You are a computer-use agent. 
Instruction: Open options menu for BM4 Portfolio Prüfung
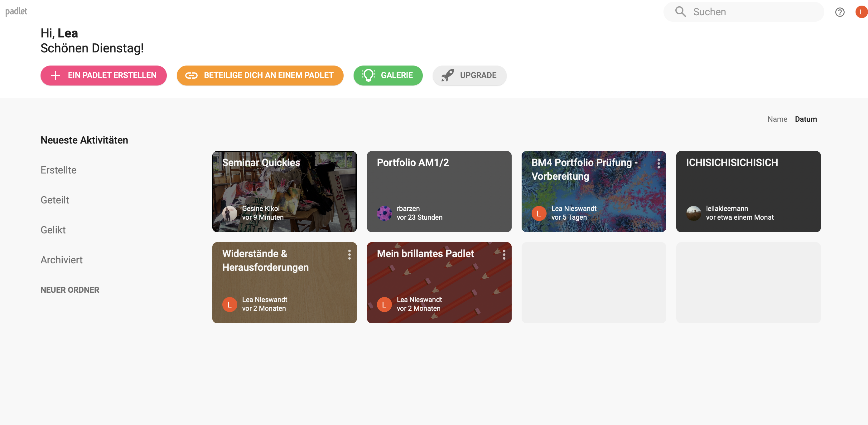tap(658, 164)
